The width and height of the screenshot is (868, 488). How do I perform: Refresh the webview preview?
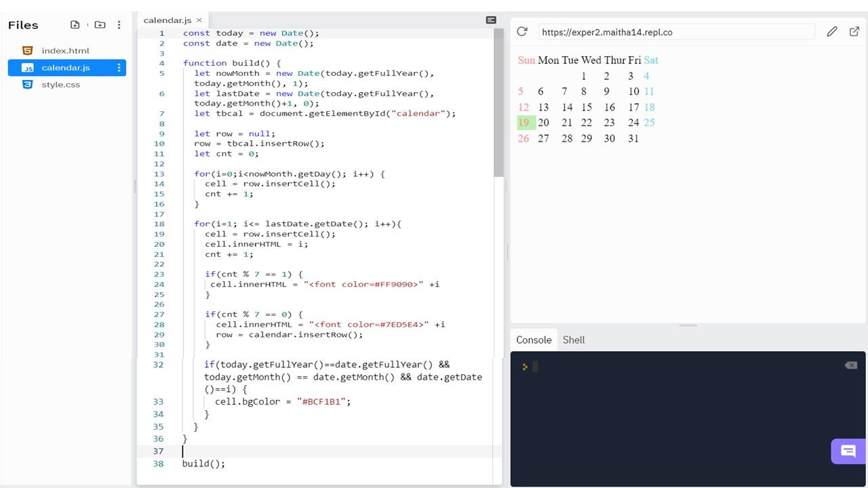click(x=521, y=32)
